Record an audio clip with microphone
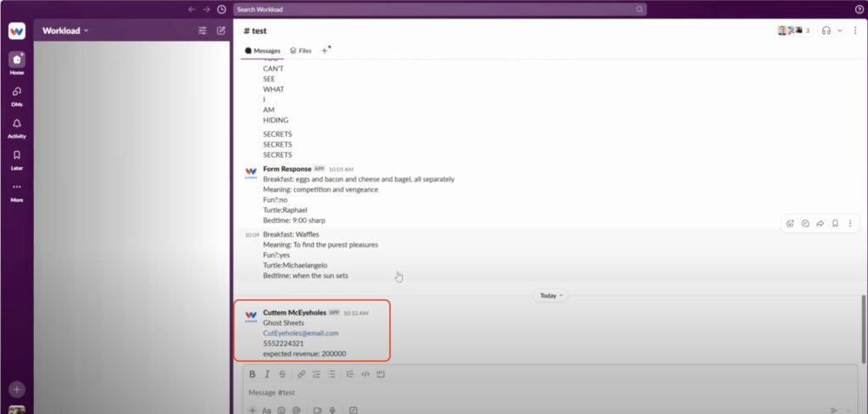 pyautogui.click(x=332, y=410)
